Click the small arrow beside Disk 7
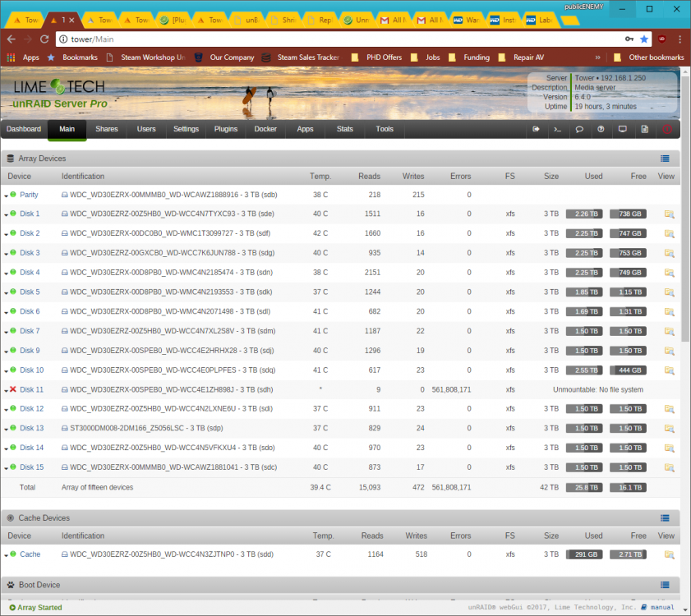691x616 pixels. point(7,333)
